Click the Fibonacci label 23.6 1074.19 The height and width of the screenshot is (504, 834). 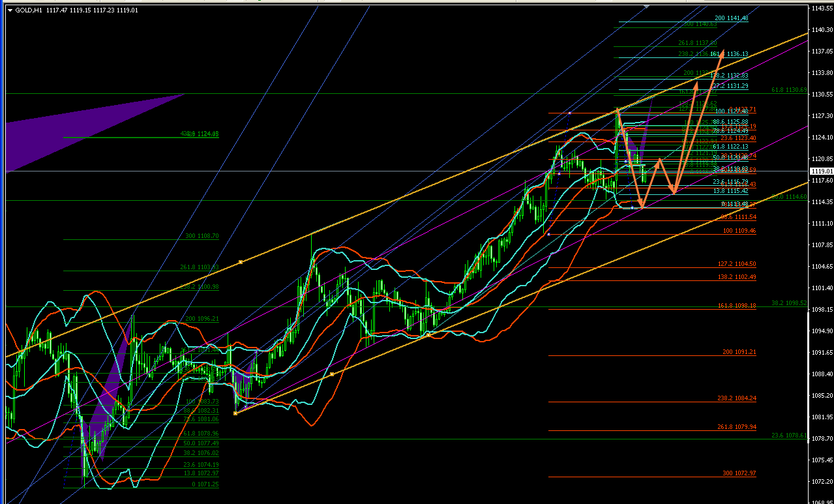(x=201, y=464)
